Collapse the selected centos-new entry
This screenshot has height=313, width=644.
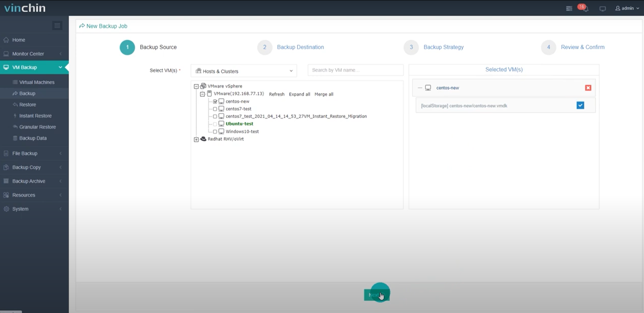(x=420, y=88)
